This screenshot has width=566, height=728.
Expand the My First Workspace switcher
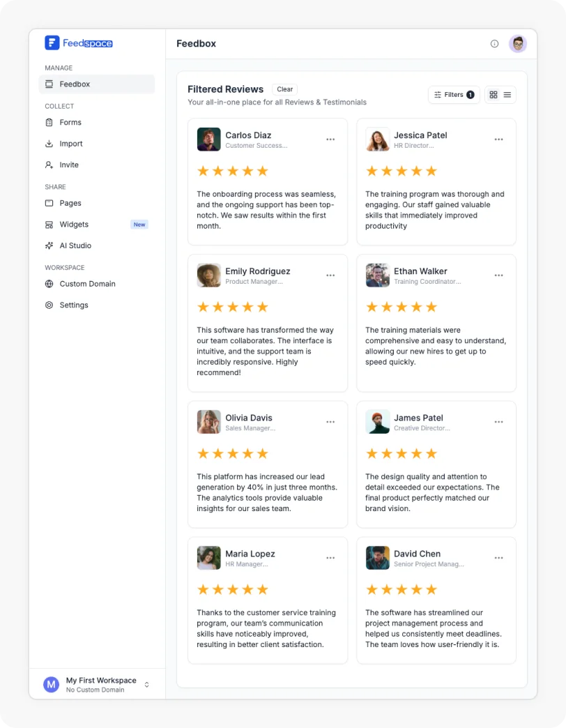point(146,684)
